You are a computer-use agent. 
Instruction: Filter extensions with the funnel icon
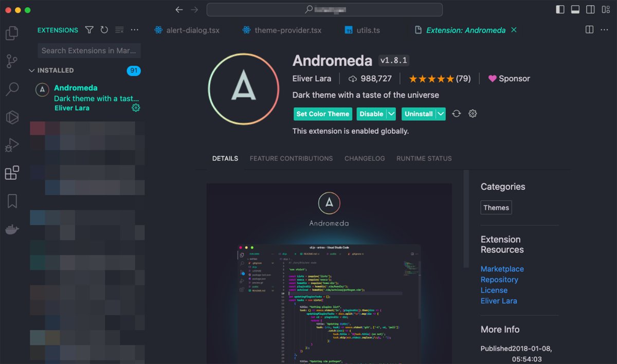tap(89, 30)
